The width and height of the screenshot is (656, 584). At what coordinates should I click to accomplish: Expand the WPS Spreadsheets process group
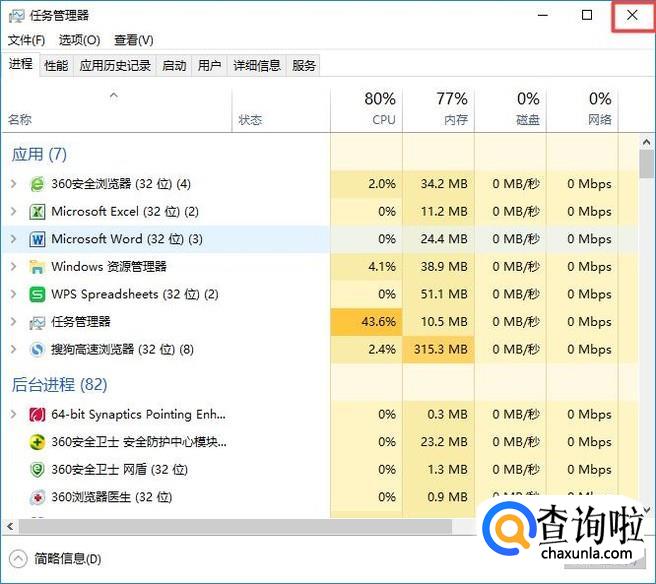coord(13,294)
